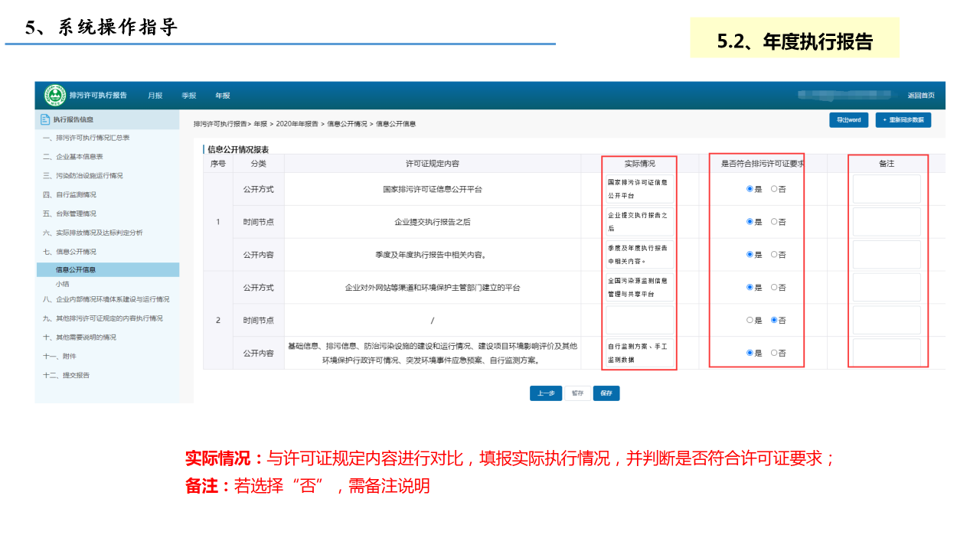The width and height of the screenshot is (980, 551).
Task: Click the 导出word button
Action: (x=848, y=120)
